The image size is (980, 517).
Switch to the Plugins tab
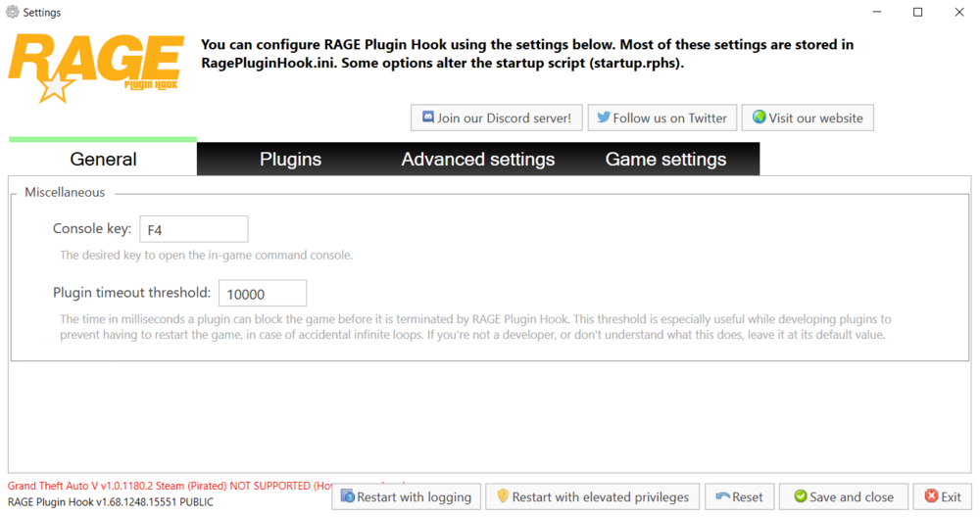point(291,159)
